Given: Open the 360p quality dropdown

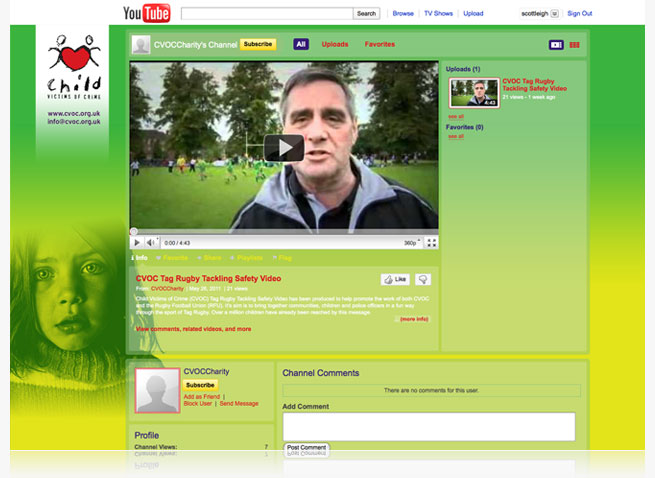Looking at the screenshot, I should [412, 243].
